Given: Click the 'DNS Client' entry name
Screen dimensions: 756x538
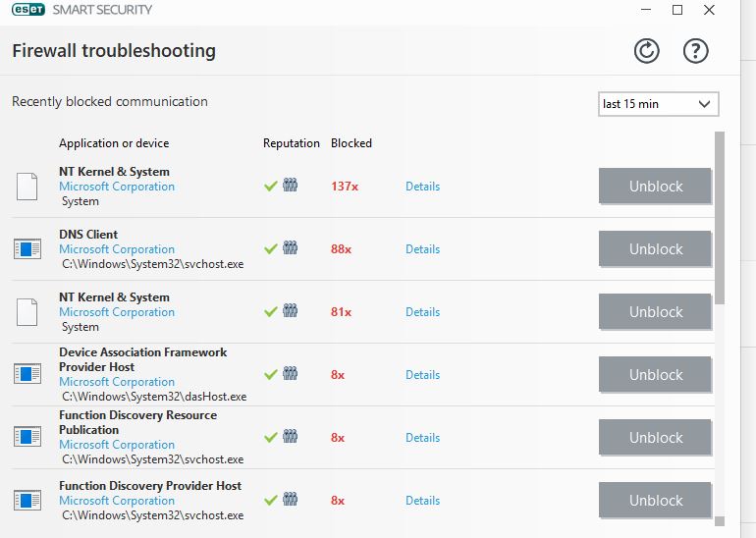Looking at the screenshot, I should pyautogui.click(x=88, y=235).
